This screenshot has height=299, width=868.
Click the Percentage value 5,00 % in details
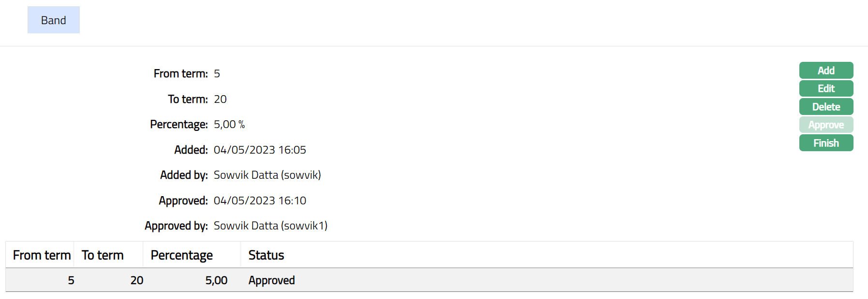pos(229,124)
